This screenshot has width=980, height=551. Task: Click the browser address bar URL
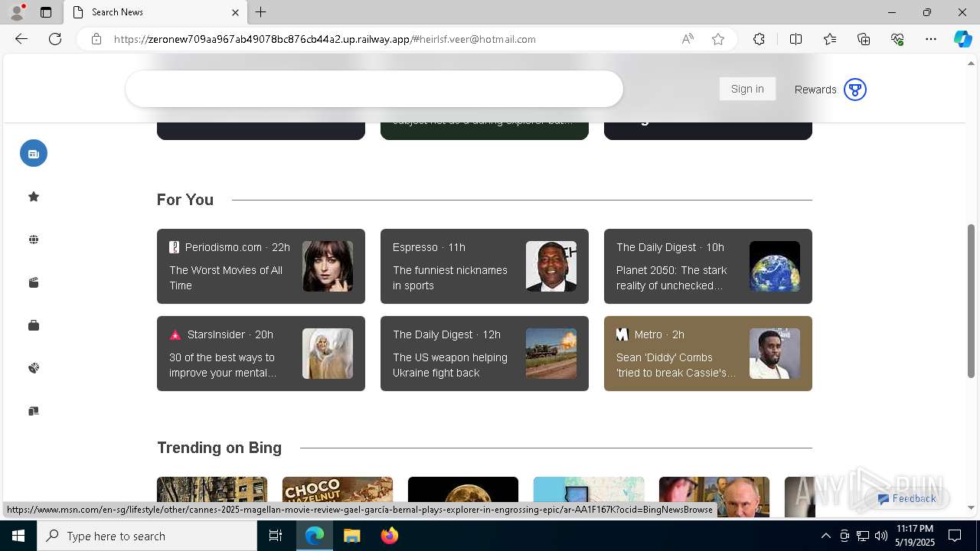pyautogui.click(x=325, y=39)
